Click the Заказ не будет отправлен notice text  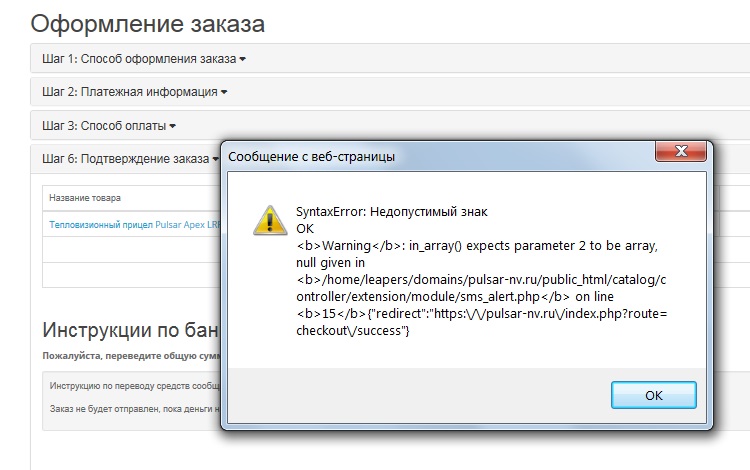135,409
